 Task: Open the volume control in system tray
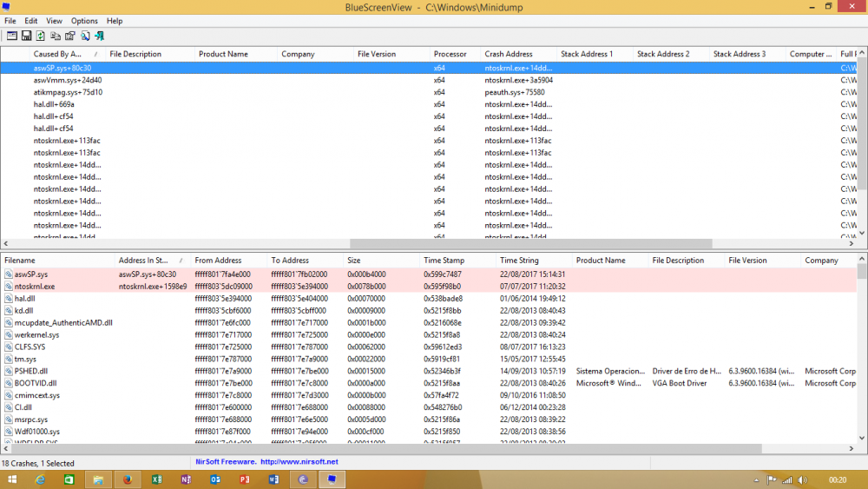pyautogui.click(x=801, y=479)
